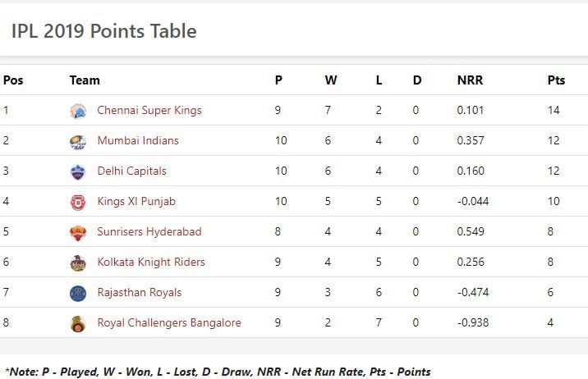Click the Kings XI Punjab logo icon

(x=78, y=202)
